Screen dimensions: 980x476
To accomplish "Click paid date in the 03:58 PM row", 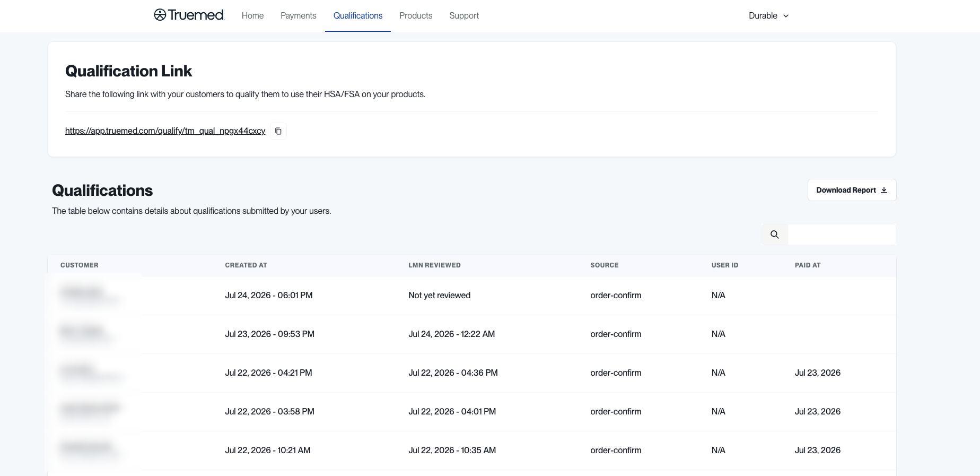I will pos(818,412).
